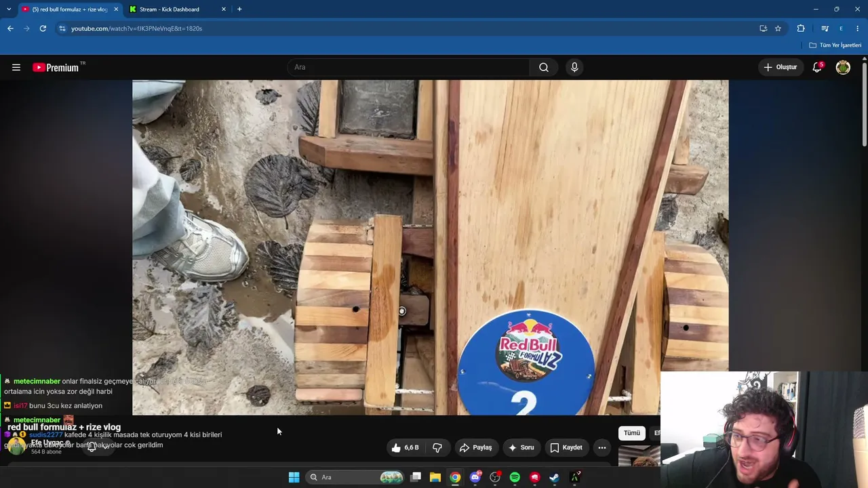Like the video showing 6,6 B
The width and height of the screenshot is (868, 488).
(405, 447)
